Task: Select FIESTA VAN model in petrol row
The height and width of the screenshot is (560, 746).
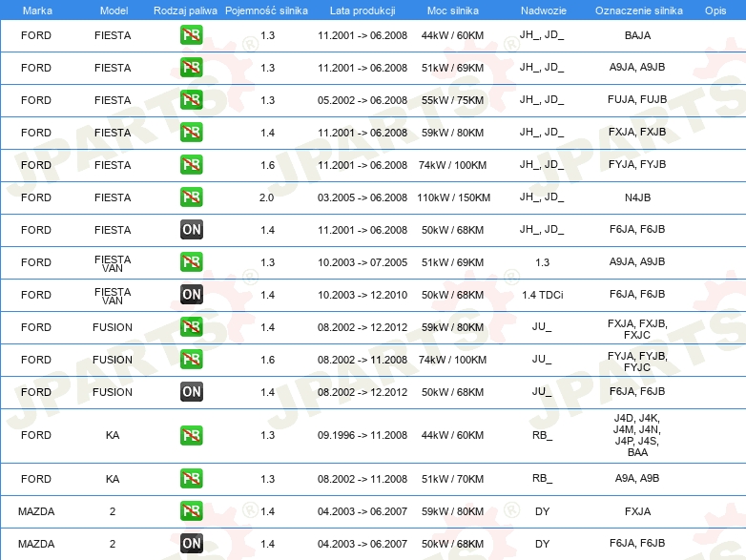Action: coord(113,263)
